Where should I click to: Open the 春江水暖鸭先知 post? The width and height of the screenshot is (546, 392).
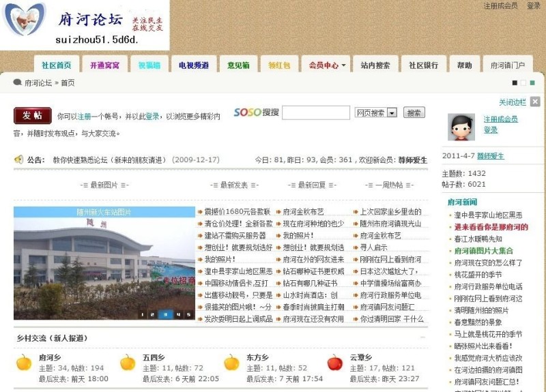tap(478, 239)
